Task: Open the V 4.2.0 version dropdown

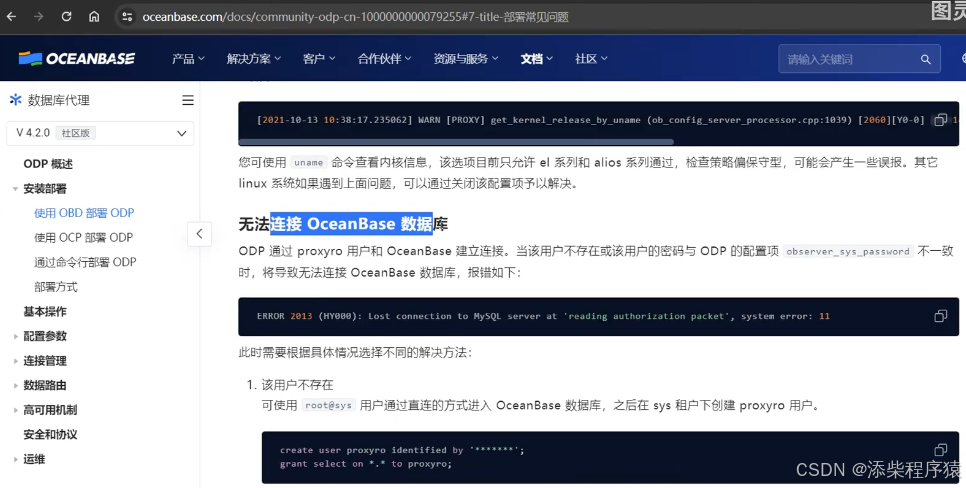Action: (x=100, y=133)
